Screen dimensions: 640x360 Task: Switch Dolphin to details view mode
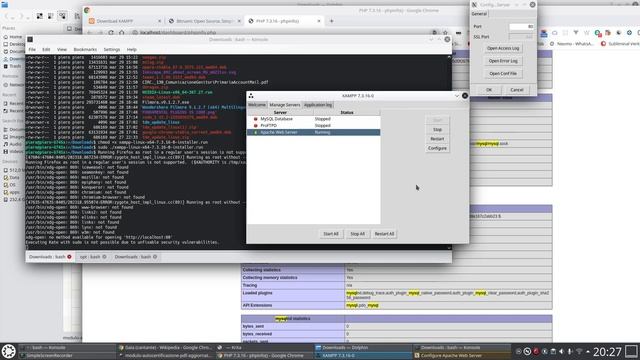click(62, 16)
